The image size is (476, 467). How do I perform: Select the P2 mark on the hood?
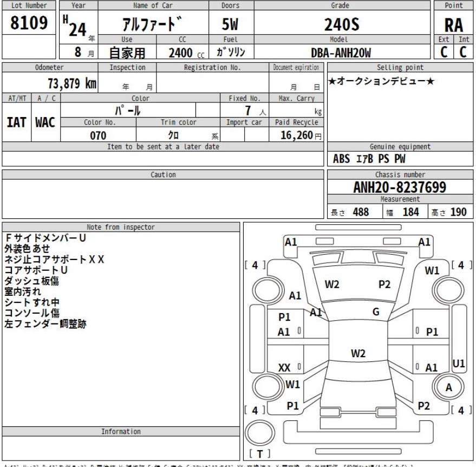tap(384, 284)
